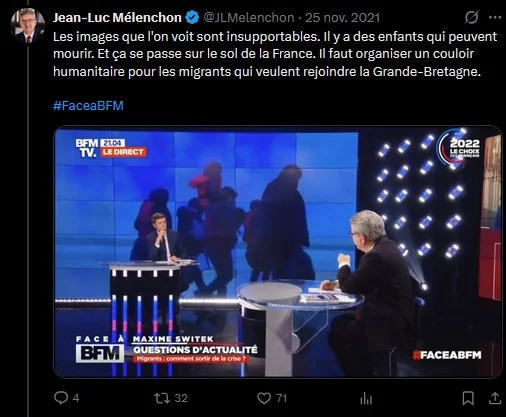Open the Grok circle-slash icon
This screenshot has height=417, width=506.
tap(472, 17)
